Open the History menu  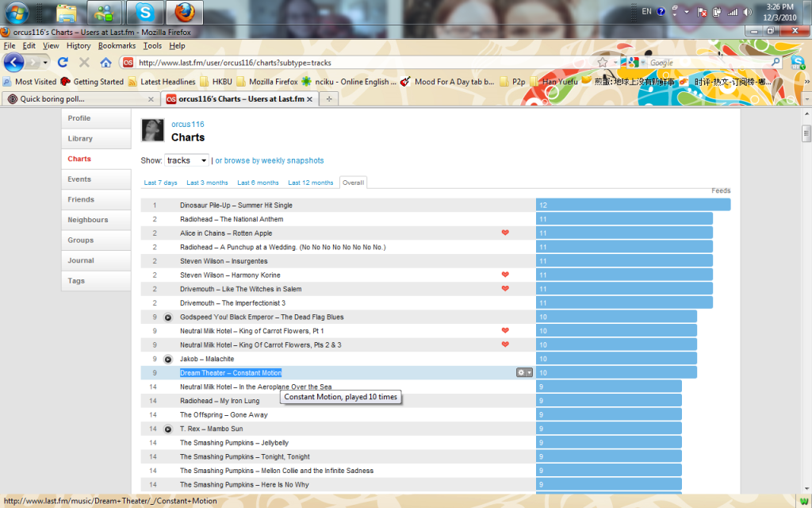[x=79, y=45]
